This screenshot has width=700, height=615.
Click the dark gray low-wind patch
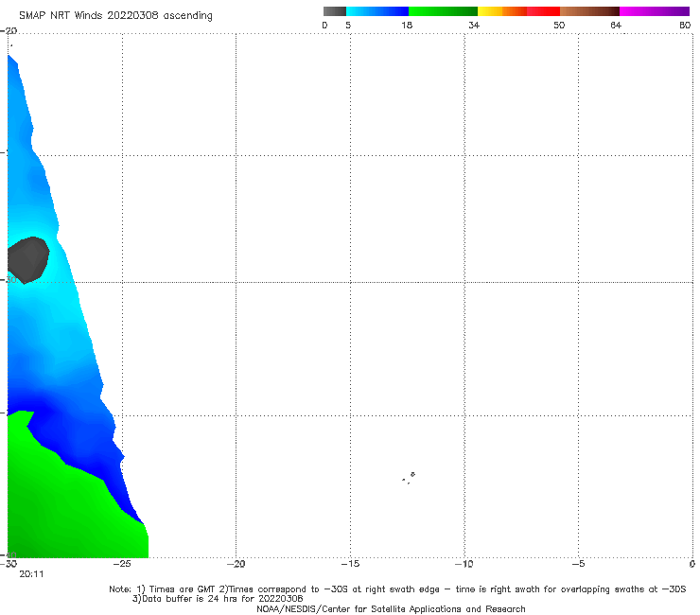(27, 259)
